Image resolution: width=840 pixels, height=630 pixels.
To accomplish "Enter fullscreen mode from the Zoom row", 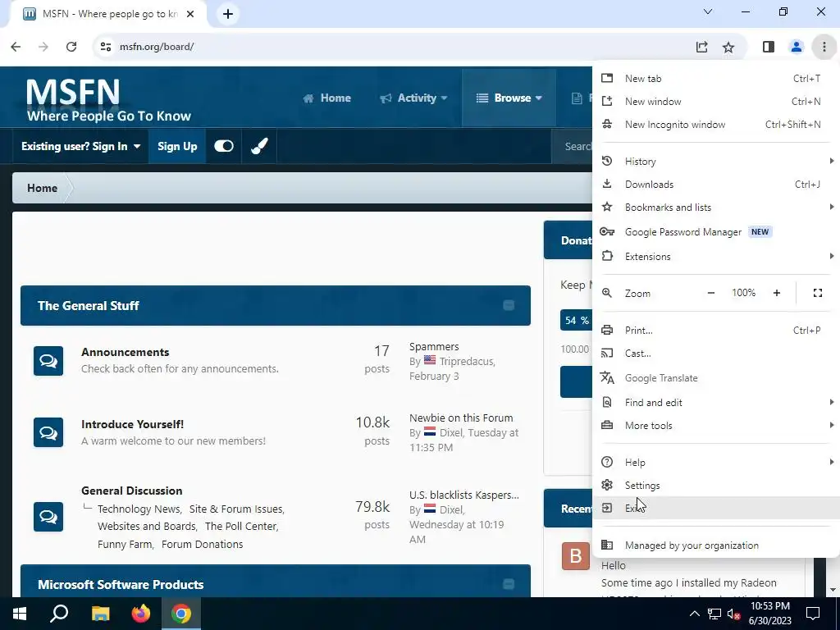I will (818, 293).
